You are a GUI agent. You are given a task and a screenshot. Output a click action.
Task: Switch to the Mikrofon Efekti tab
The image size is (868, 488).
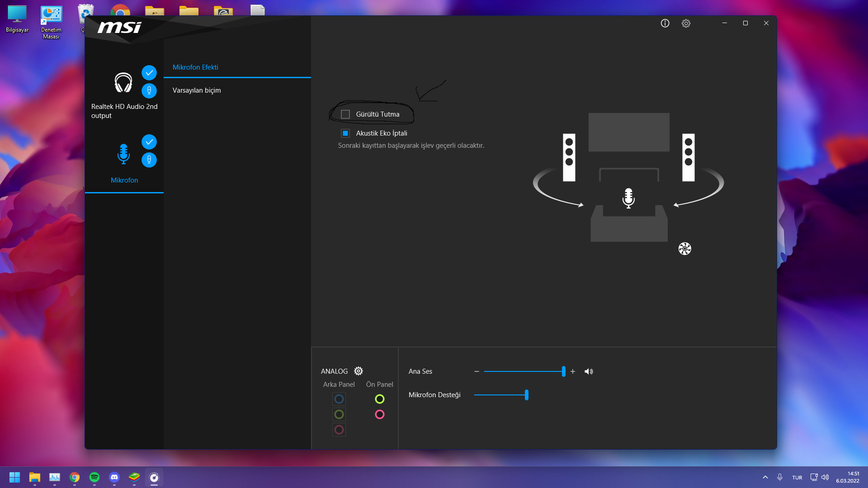pyautogui.click(x=195, y=67)
